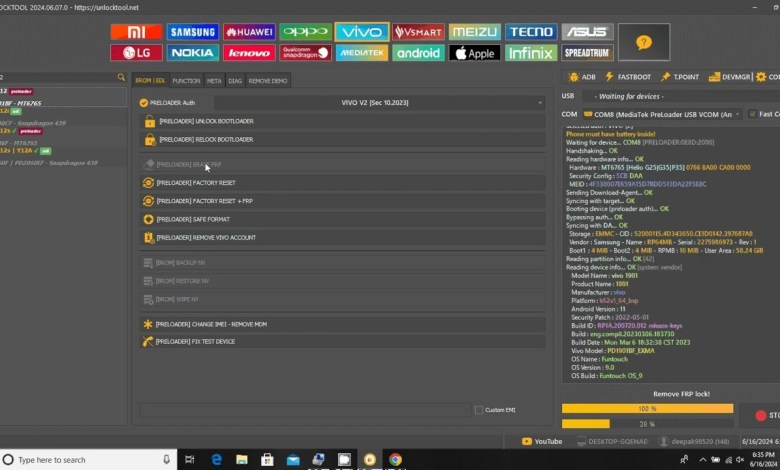This screenshot has width=780, height=470.
Task: Run PRELOADER Relock Bootloader
Action: [342, 140]
